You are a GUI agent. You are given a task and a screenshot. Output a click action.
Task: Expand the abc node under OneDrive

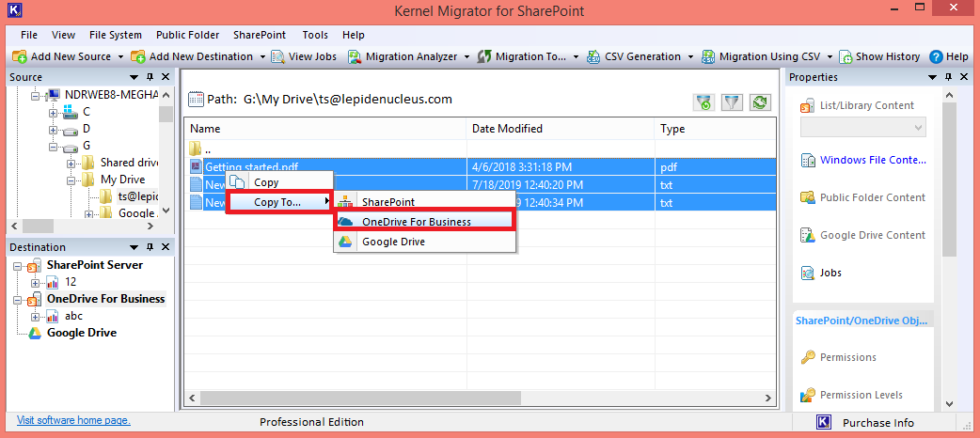coord(35,316)
